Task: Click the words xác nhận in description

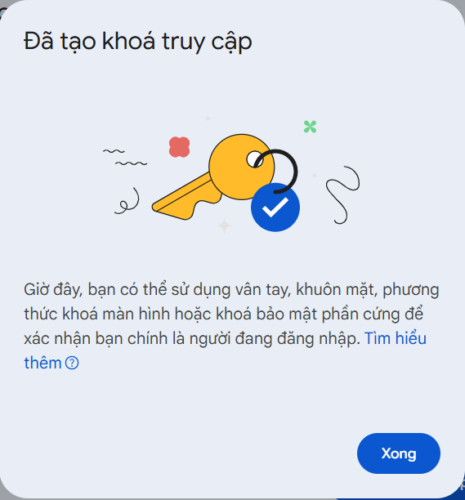Action: [x=57, y=339]
